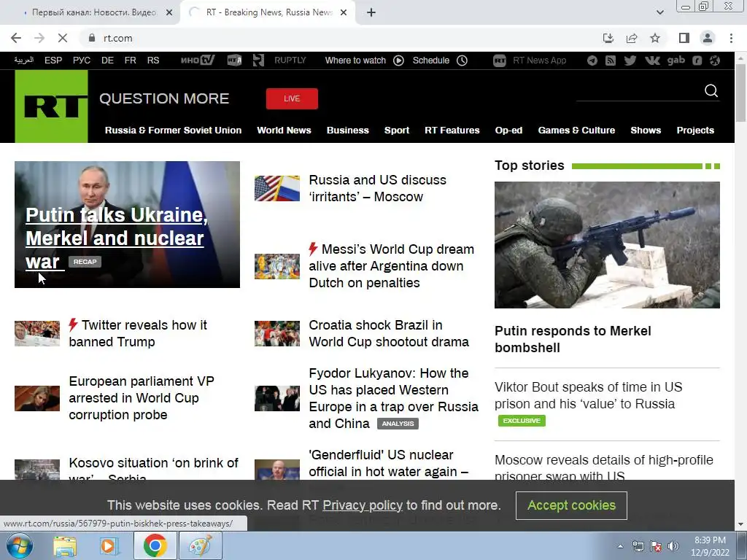The width and height of the screenshot is (747, 560).
Task: Open the Games & Culture section
Action: click(x=576, y=130)
